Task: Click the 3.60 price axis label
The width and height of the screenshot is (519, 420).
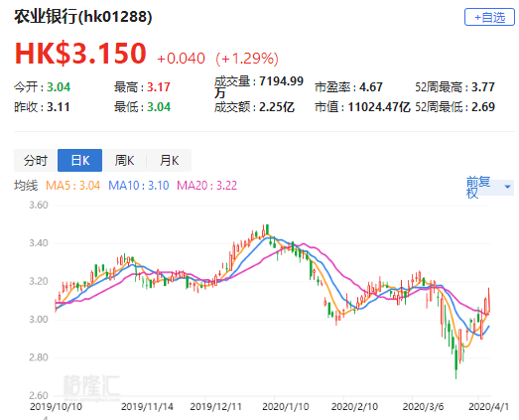Action: (39, 205)
